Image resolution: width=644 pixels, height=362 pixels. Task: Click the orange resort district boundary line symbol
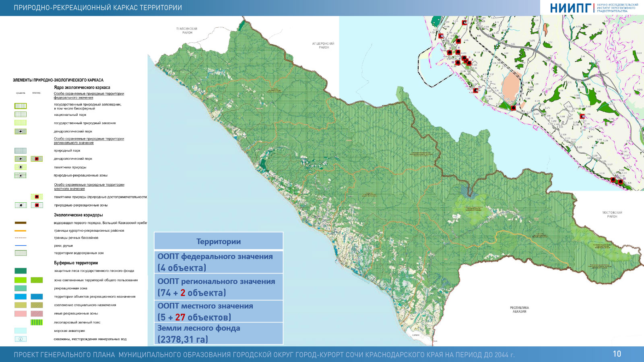click(x=21, y=231)
